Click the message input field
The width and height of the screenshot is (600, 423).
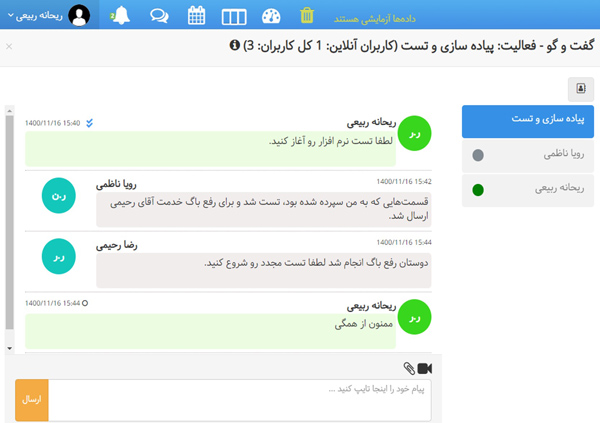(240, 400)
